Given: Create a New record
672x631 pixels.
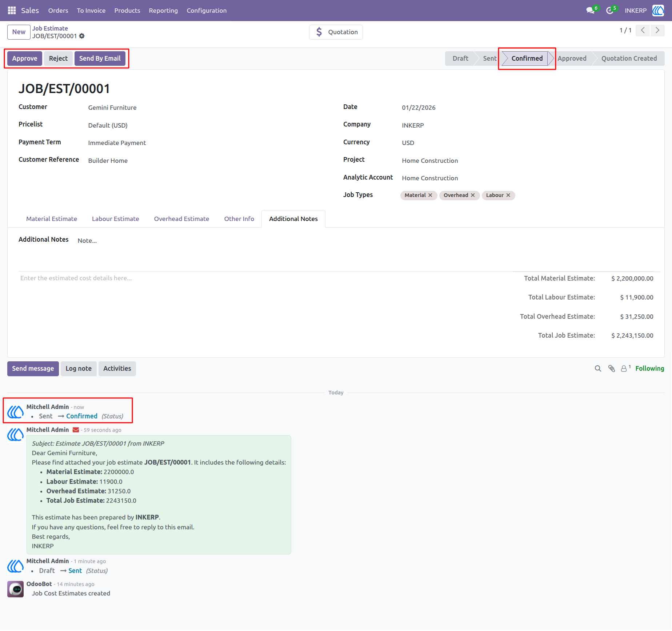Looking at the screenshot, I should pyautogui.click(x=19, y=32).
